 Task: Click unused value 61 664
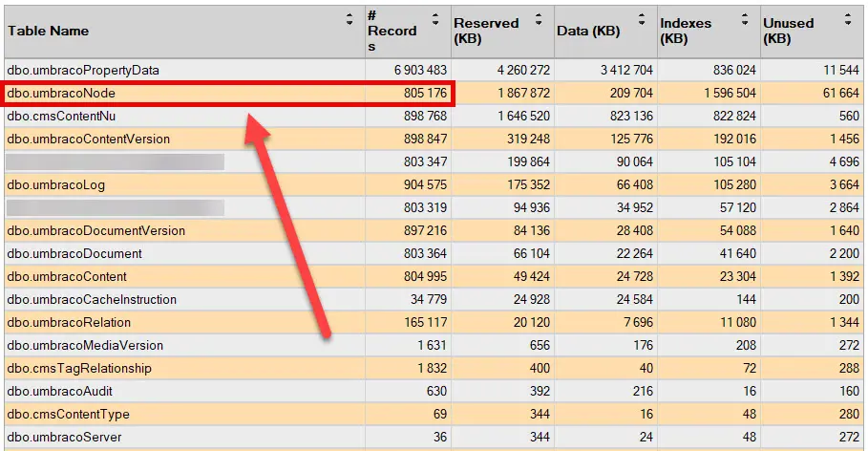click(841, 93)
